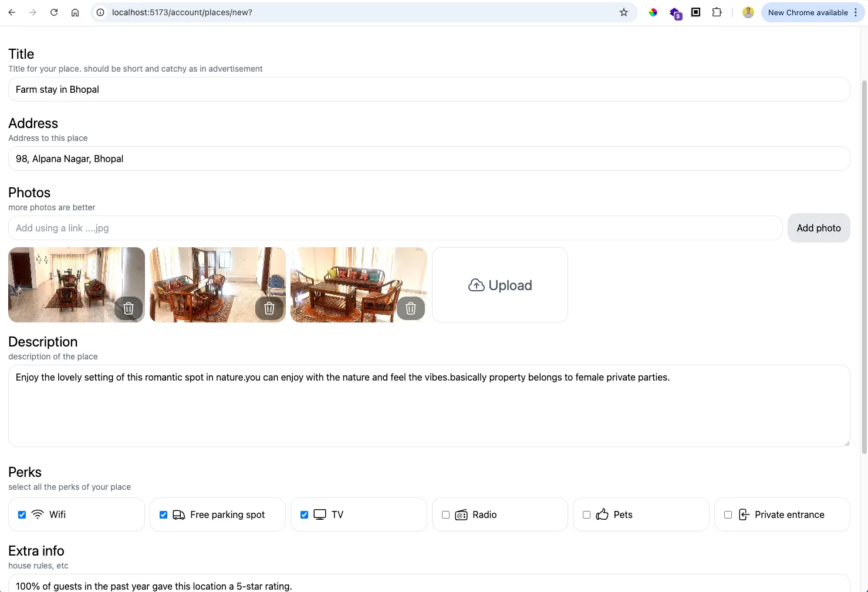
Task: Click the browser forward arrow
Action: pyautogui.click(x=33, y=12)
